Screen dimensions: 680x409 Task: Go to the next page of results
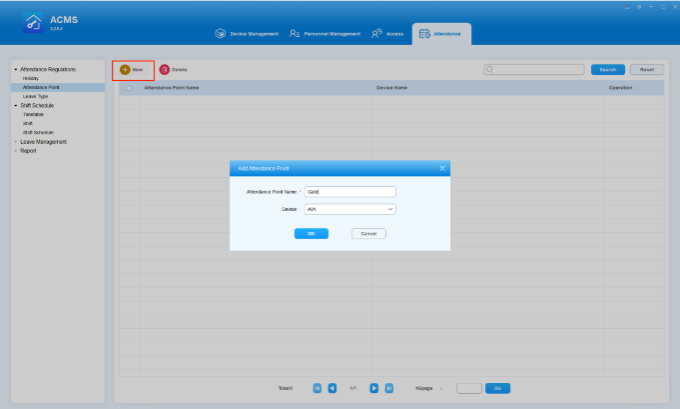point(374,388)
